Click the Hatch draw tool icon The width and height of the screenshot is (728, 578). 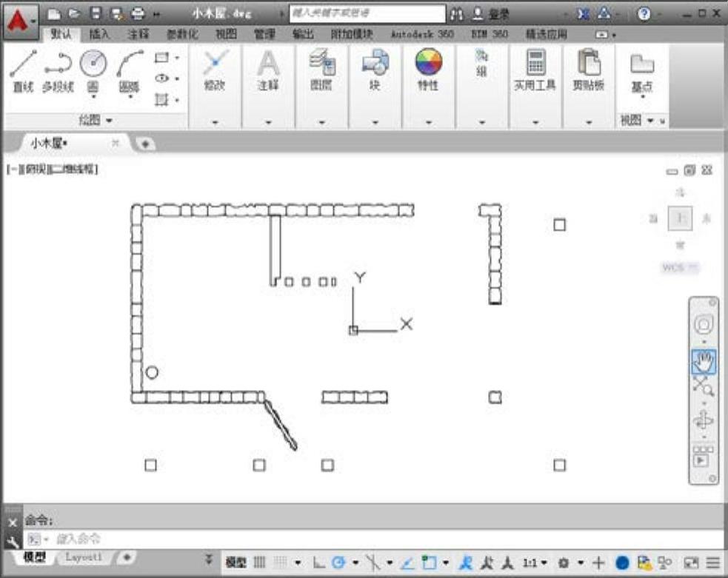pos(161,99)
